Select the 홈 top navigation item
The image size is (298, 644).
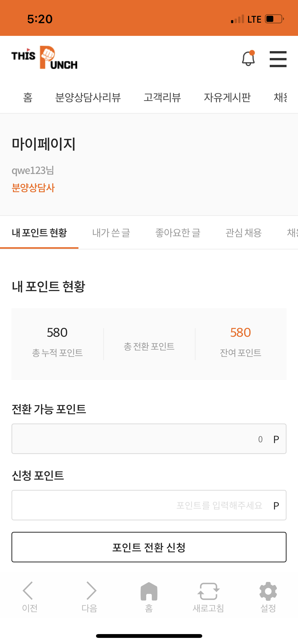28,97
